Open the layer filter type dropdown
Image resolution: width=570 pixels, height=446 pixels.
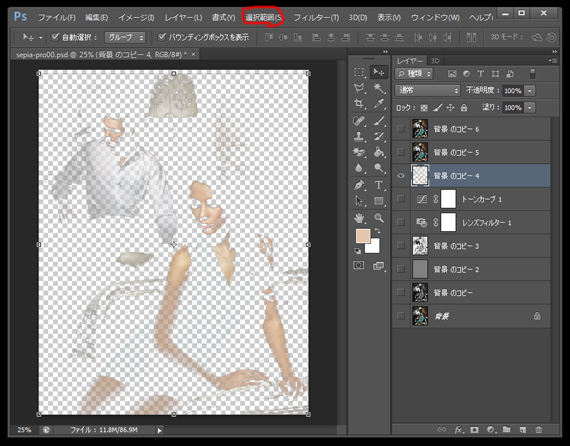tap(414, 74)
